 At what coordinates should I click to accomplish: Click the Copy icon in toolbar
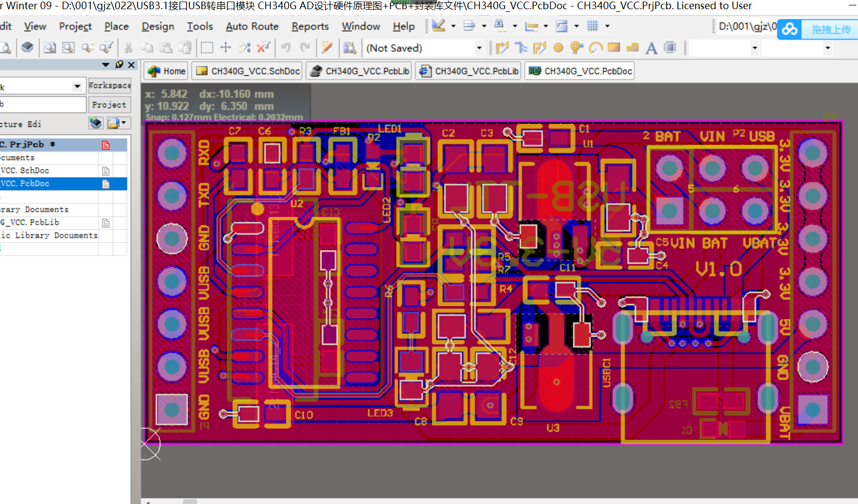click(147, 48)
